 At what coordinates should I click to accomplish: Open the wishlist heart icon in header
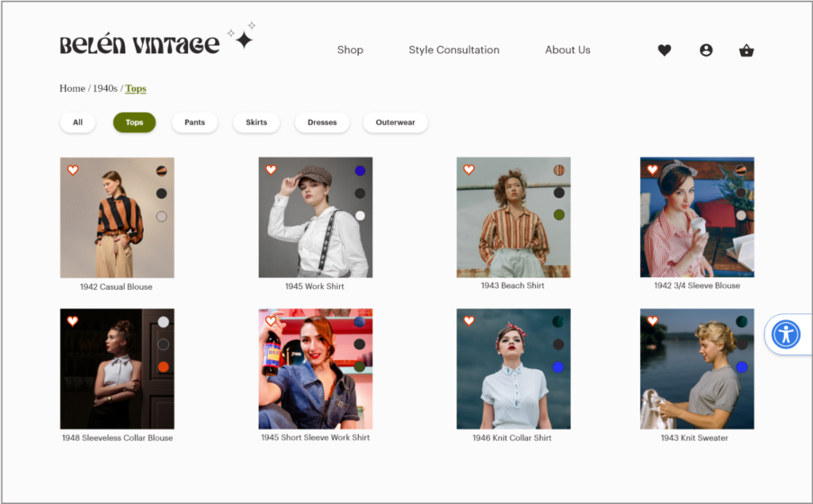pos(665,50)
